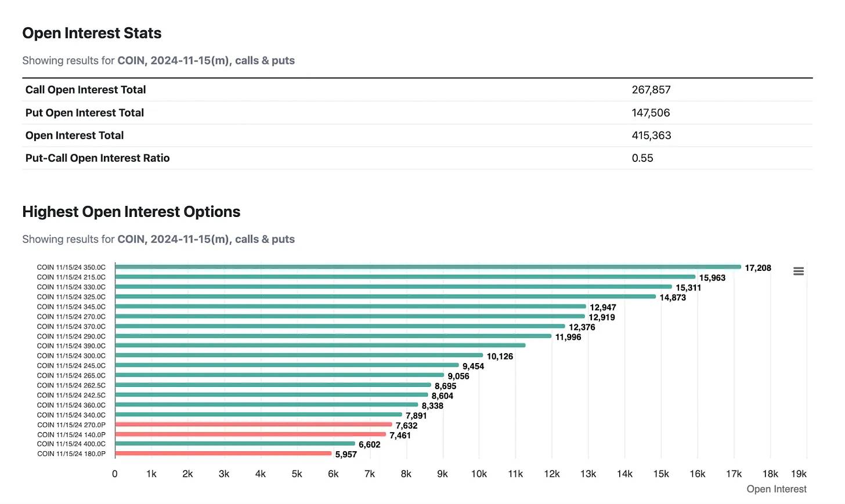
Task: Click the COIN 300.0C bar labeled 10,126
Action: tap(299, 356)
